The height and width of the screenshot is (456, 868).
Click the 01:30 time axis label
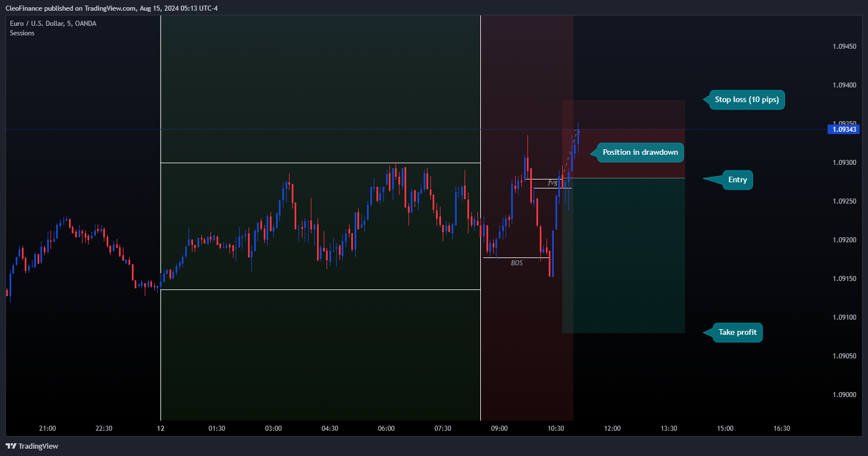click(x=217, y=429)
